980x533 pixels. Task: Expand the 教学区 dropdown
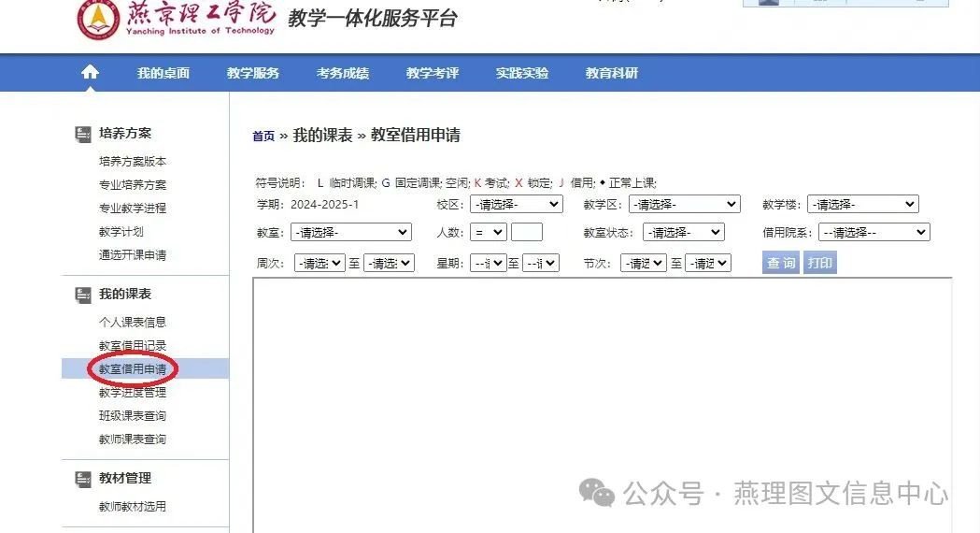pyautogui.click(x=684, y=204)
